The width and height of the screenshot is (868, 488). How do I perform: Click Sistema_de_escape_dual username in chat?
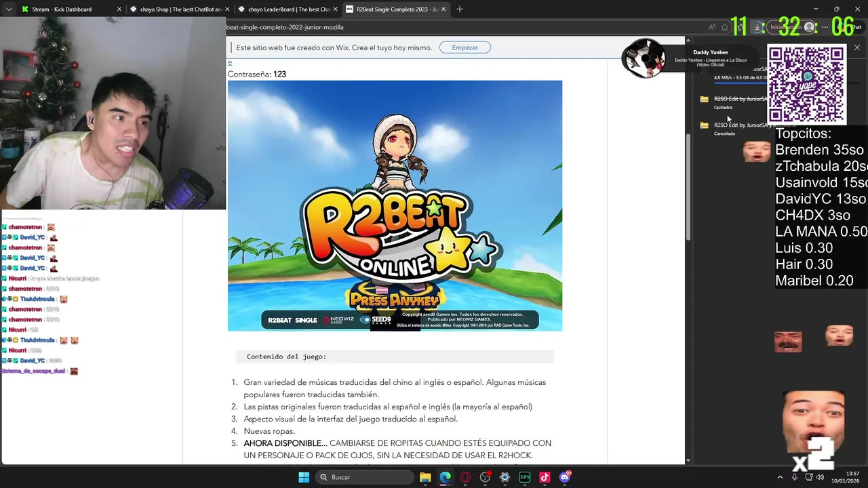(33, 371)
